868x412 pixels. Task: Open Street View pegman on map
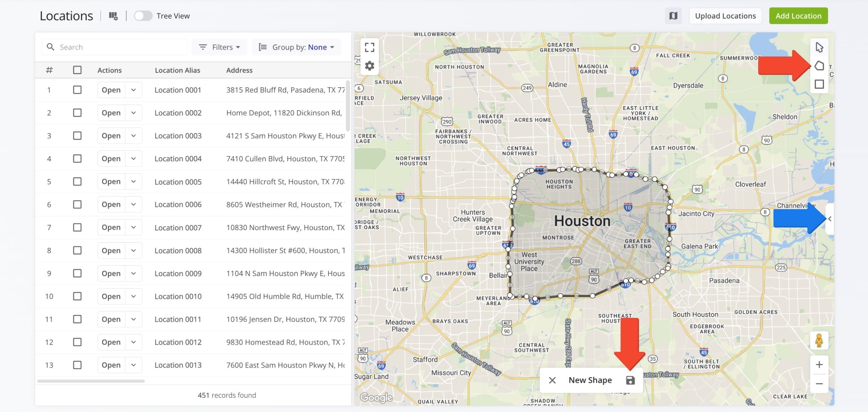pos(819,341)
